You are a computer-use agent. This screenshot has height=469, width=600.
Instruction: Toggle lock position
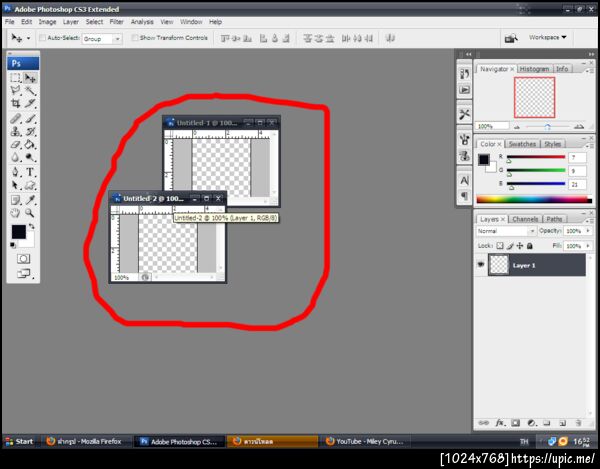pyautogui.click(x=520, y=246)
